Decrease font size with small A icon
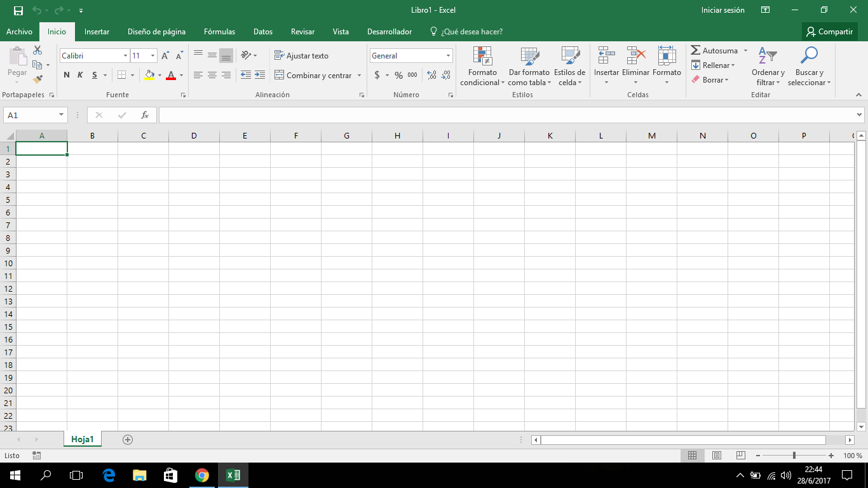 (179, 56)
